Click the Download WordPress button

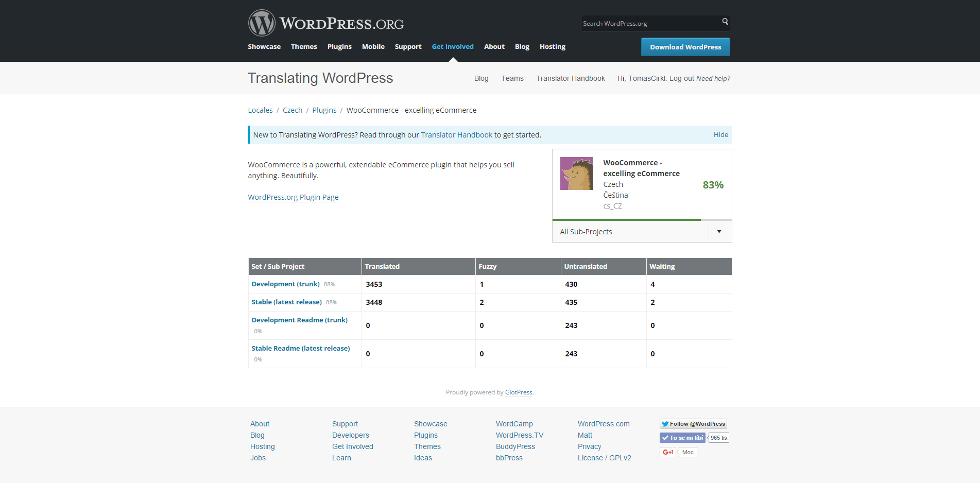coord(685,47)
